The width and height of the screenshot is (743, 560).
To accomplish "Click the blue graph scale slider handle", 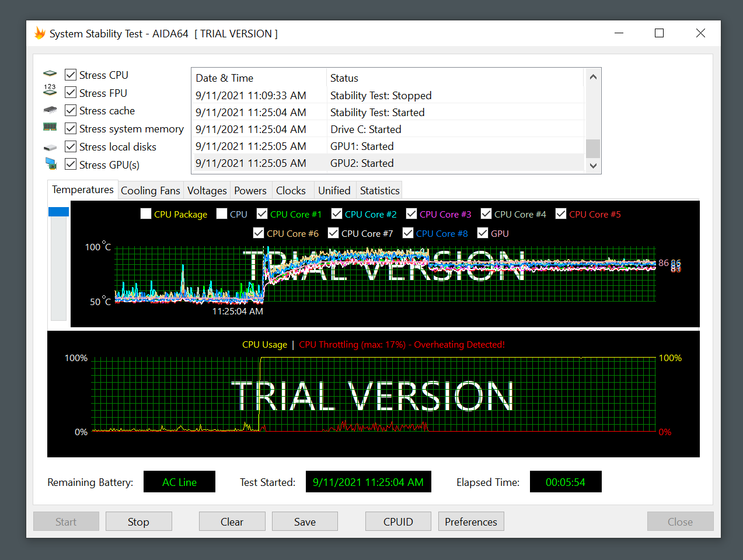I will (x=58, y=211).
